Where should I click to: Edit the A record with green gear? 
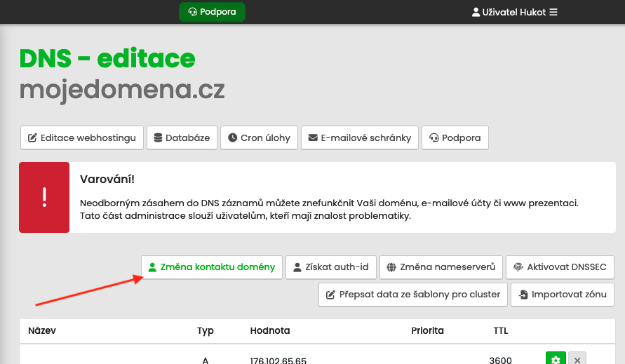[555, 359]
